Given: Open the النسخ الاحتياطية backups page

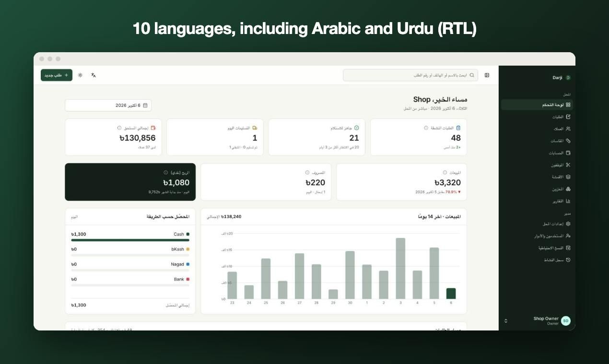Looking at the screenshot, I should [x=537, y=248].
